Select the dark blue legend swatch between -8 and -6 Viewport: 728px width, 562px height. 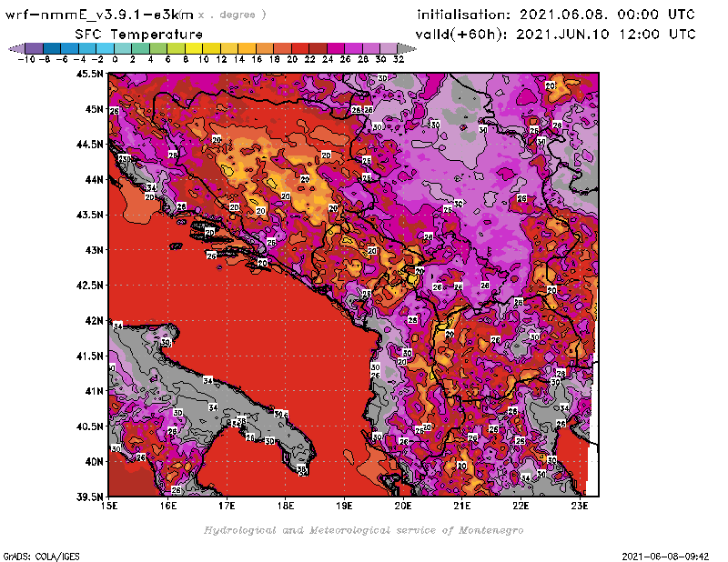pyautogui.click(x=52, y=48)
